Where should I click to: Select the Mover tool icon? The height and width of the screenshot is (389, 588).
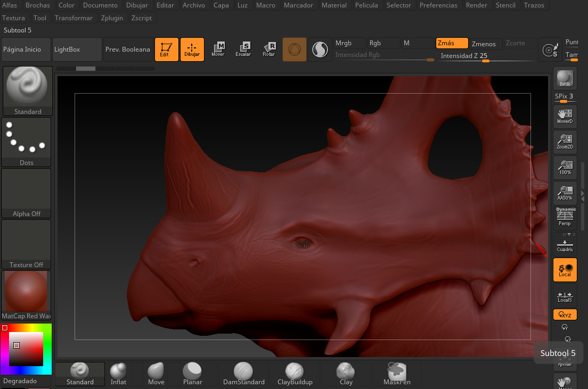pos(218,49)
